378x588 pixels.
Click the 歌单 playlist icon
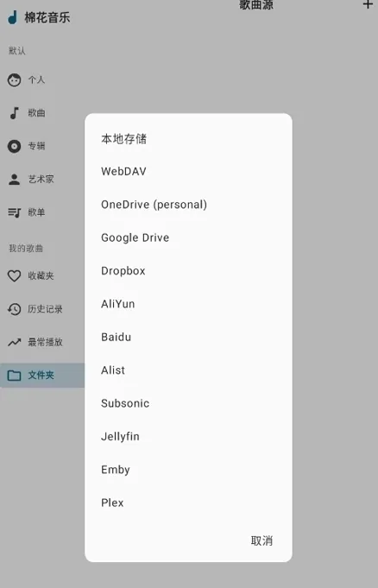15,212
